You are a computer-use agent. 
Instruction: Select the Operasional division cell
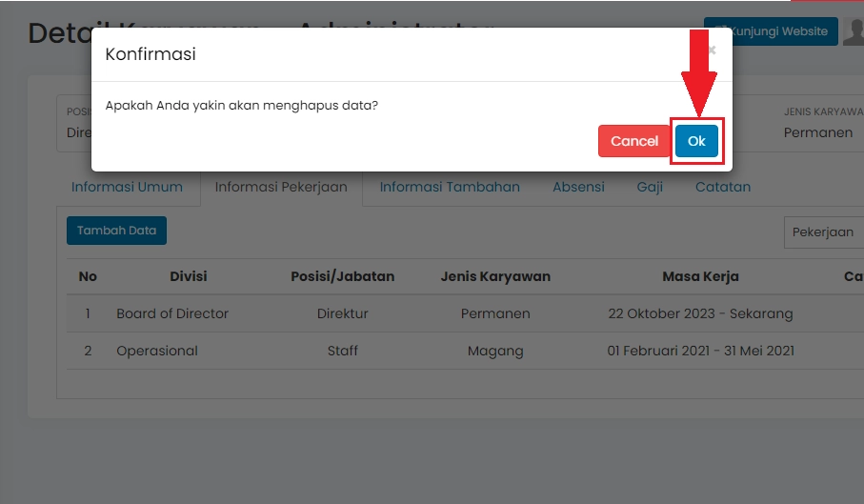tap(157, 351)
